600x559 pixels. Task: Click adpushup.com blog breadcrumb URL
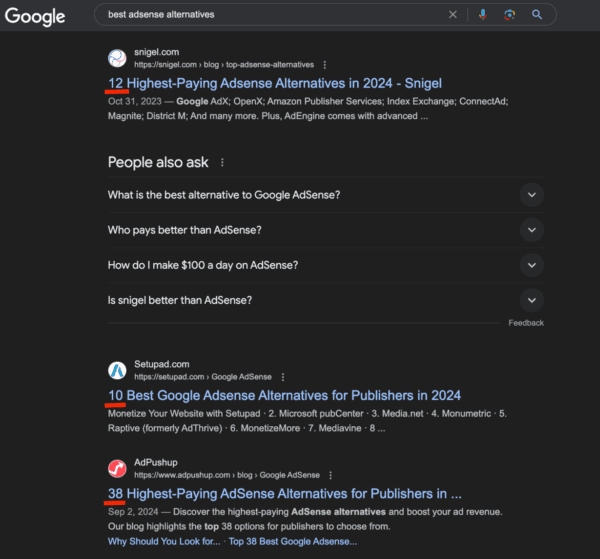tap(227, 475)
